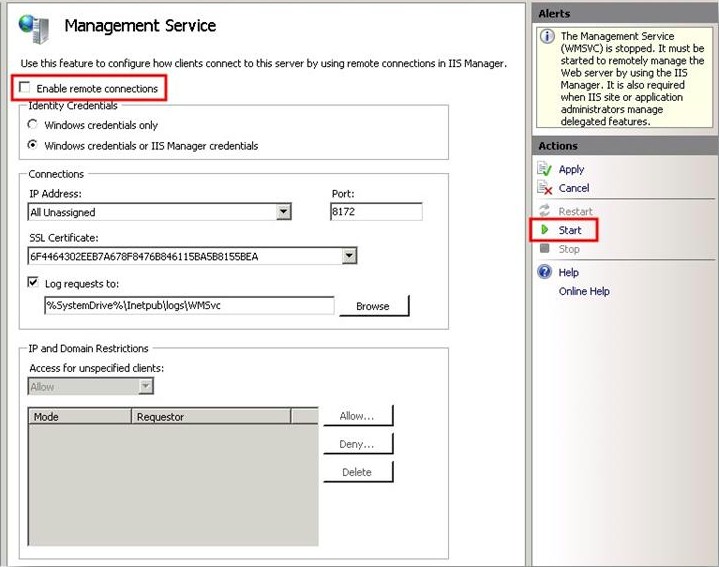This screenshot has height=567, width=719.
Task: Click the info icon in Alerts pane
Action: click(547, 36)
